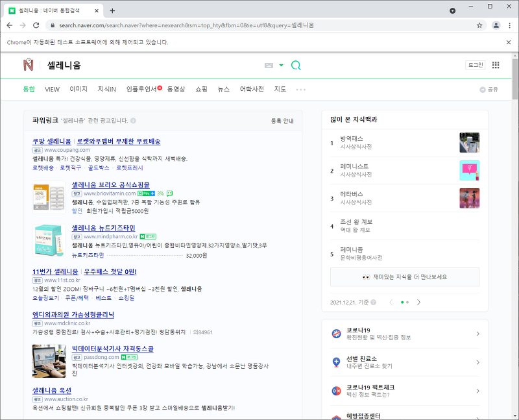Open 빅데이터분석기사 자격동스쿨 link
The height and width of the screenshot is (420, 519).
[112, 349]
